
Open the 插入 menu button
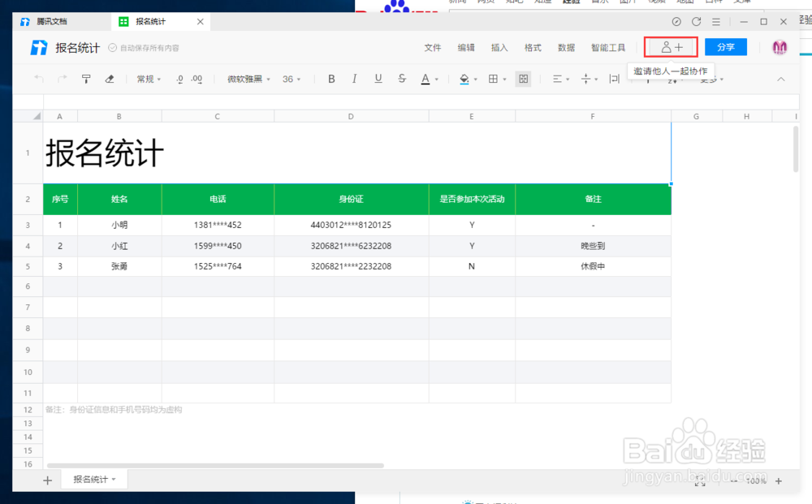click(499, 47)
